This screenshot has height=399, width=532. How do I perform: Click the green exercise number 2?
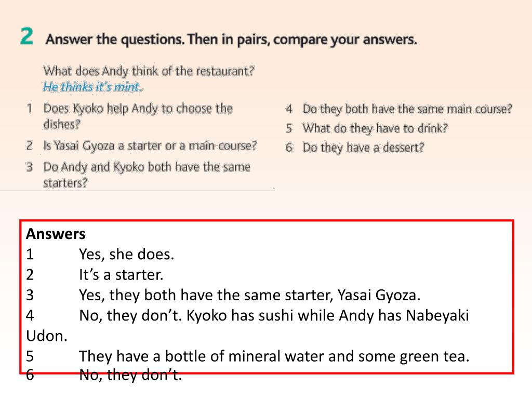pyautogui.click(x=27, y=36)
